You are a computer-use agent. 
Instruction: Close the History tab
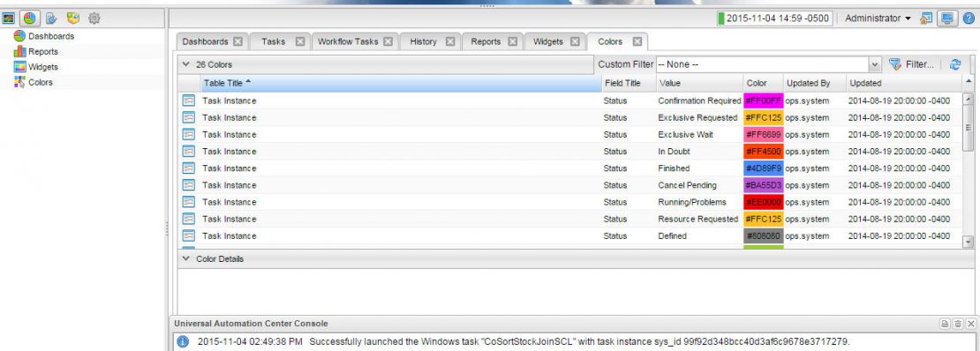coord(450,41)
